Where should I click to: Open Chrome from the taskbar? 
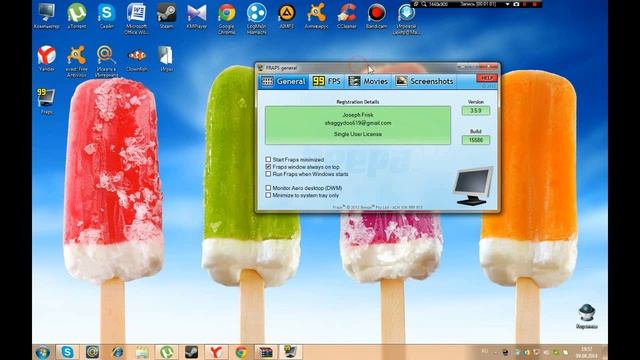(241, 352)
